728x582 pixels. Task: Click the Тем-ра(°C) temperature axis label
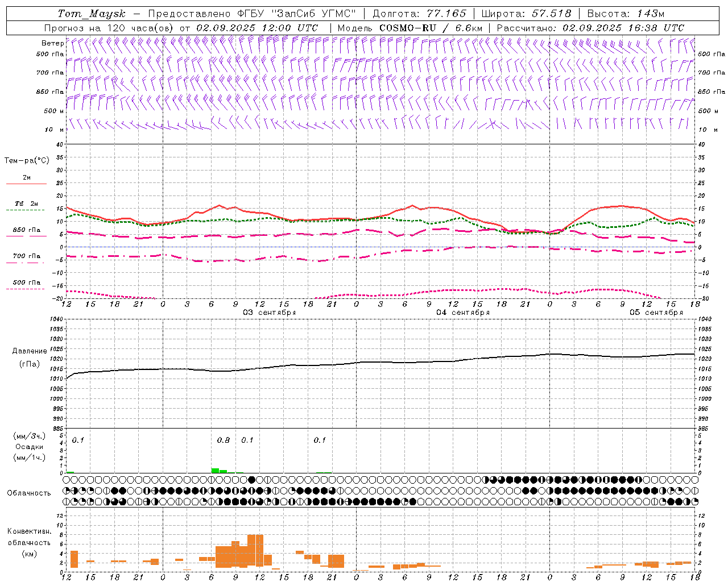coord(27,161)
